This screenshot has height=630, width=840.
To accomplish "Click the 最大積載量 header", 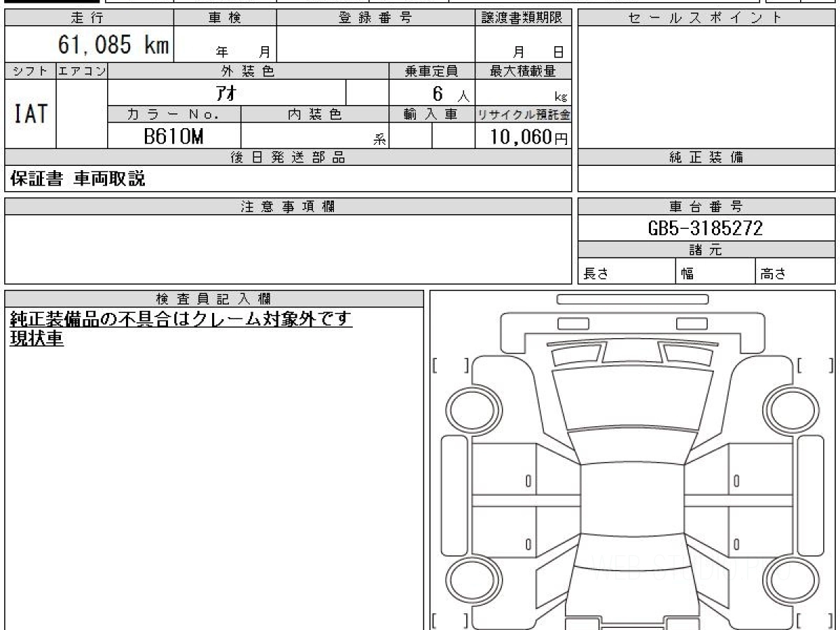I will [x=523, y=71].
